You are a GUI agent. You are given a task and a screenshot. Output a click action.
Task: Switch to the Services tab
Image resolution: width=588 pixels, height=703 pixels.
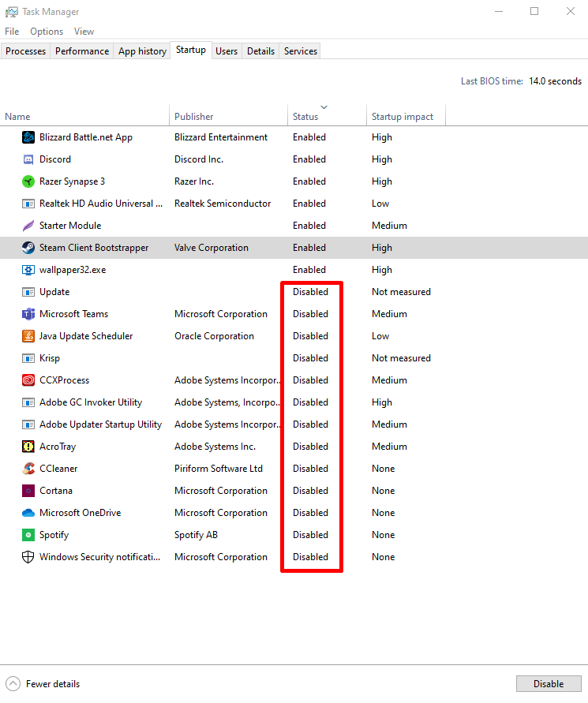[301, 51]
